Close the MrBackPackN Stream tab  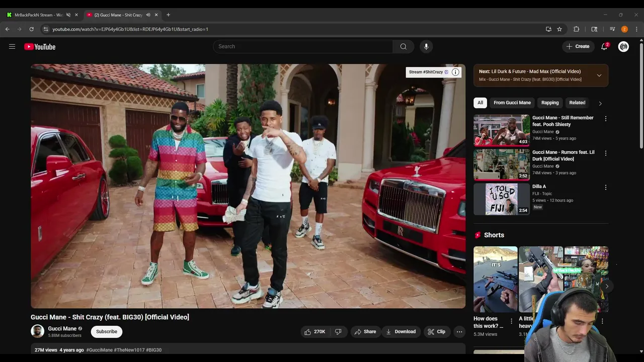[76, 15]
